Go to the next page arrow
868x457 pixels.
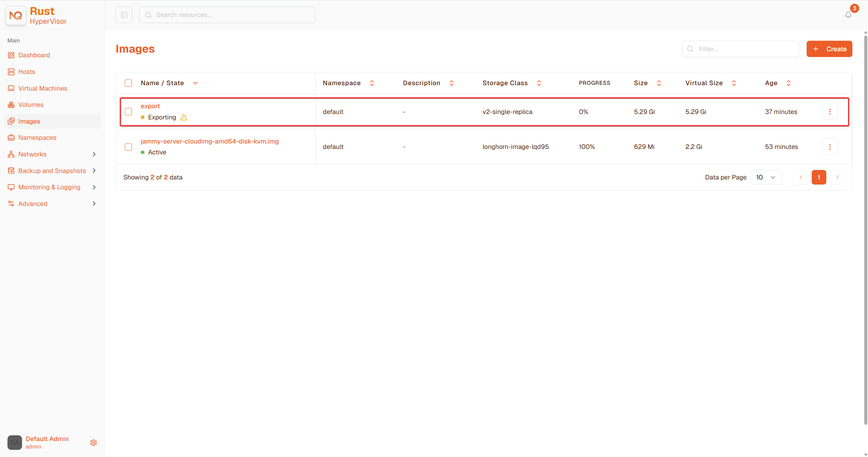[837, 177]
